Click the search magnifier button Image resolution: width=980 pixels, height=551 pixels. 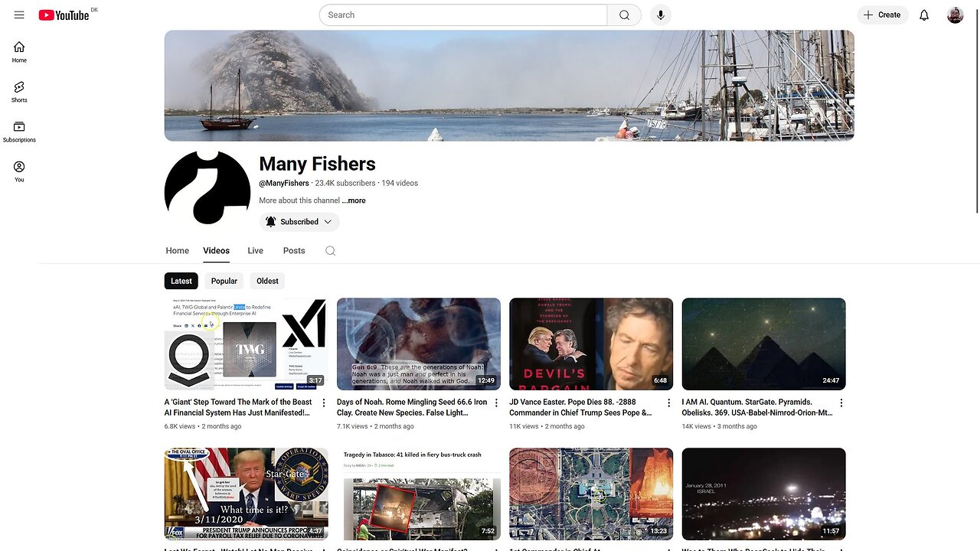click(624, 15)
